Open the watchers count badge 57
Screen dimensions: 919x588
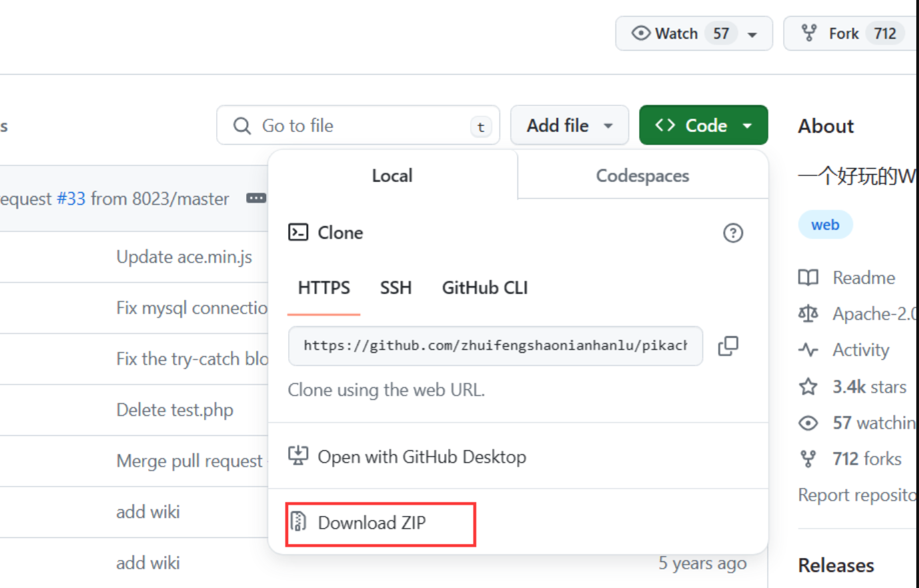tap(721, 33)
